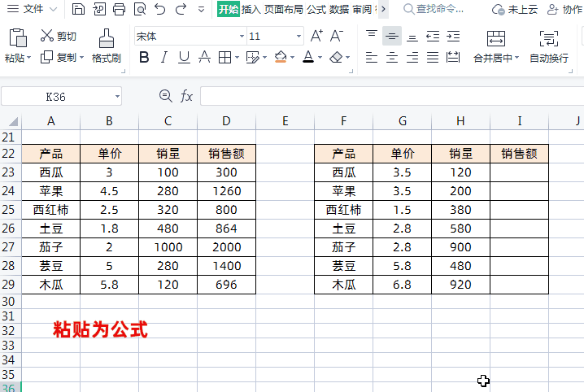Click the 协作 collaboration button
The width and height of the screenshot is (584, 392).
click(564, 9)
